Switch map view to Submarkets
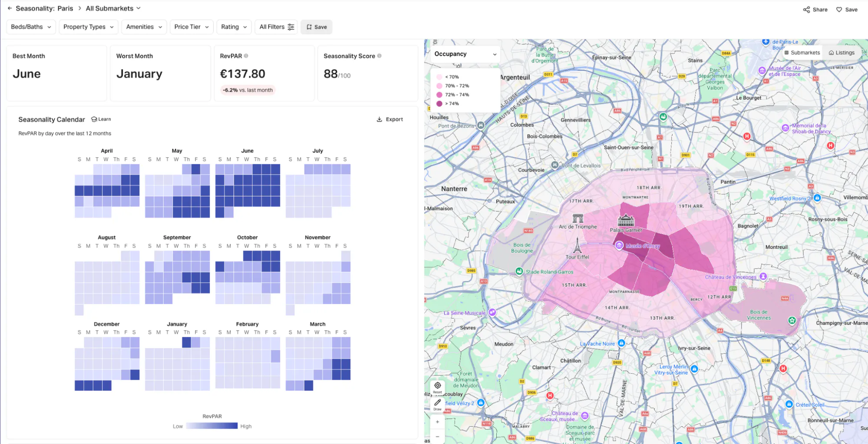 point(802,53)
